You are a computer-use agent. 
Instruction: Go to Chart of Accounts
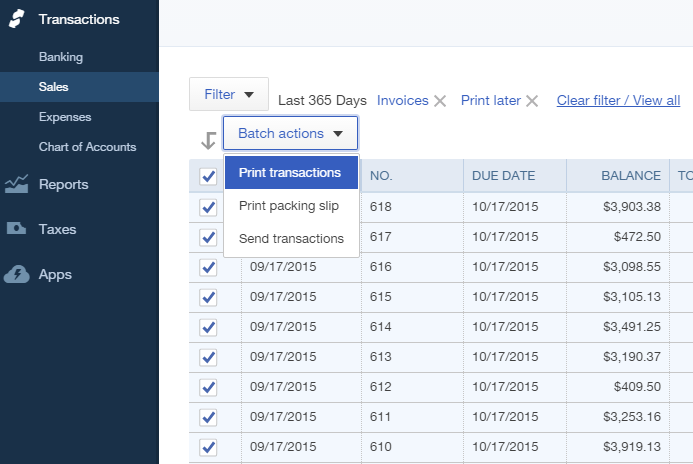[x=87, y=147]
